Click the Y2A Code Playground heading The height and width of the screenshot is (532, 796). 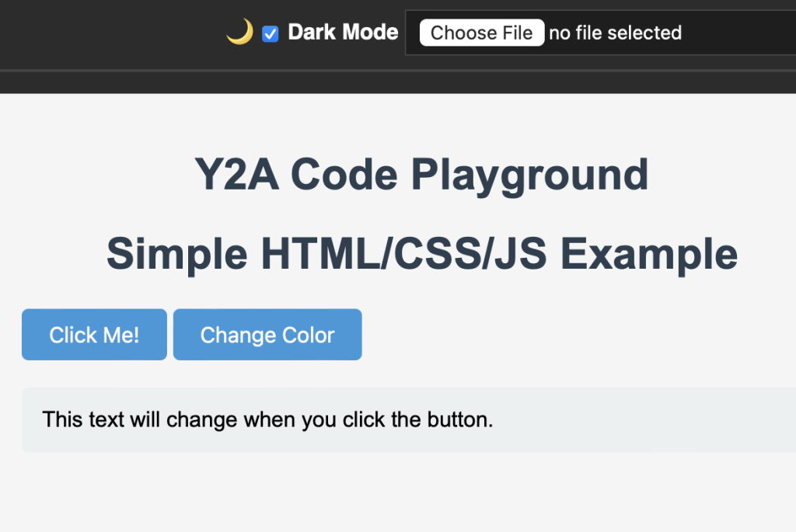pyautogui.click(x=422, y=173)
